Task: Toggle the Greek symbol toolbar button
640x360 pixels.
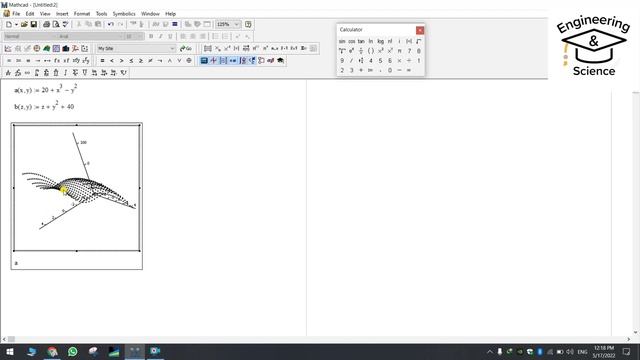Action: click(x=271, y=60)
